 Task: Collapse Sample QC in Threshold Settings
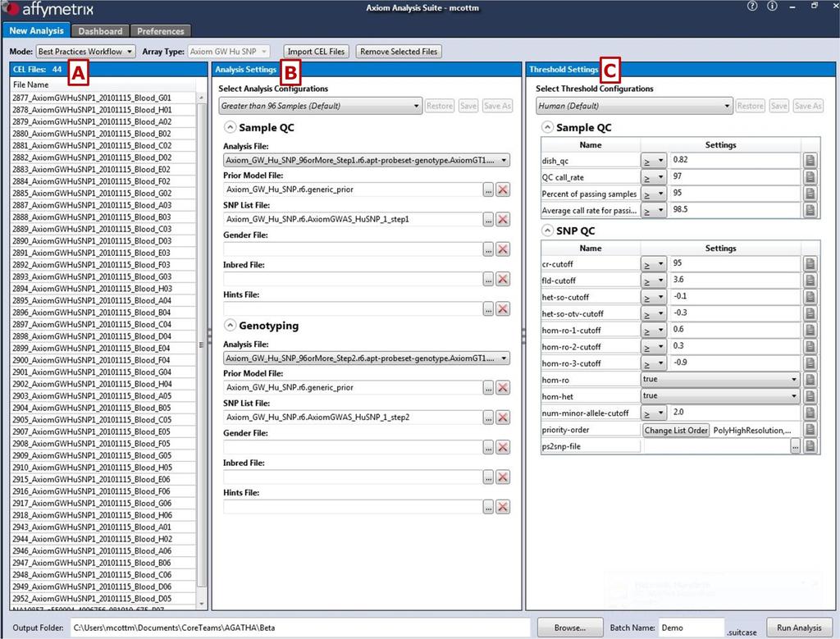pos(547,127)
